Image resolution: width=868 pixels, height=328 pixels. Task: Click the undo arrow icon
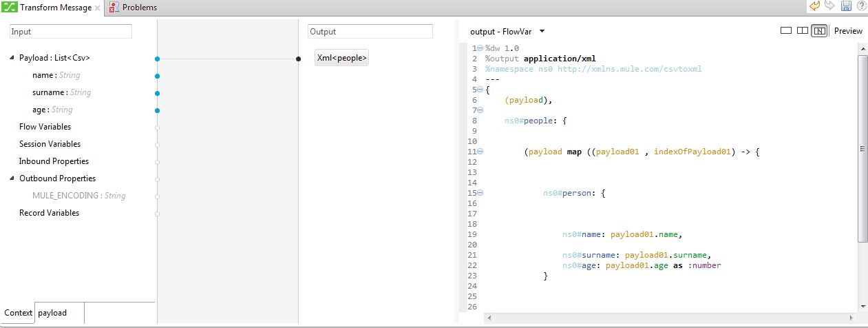pyautogui.click(x=815, y=6)
